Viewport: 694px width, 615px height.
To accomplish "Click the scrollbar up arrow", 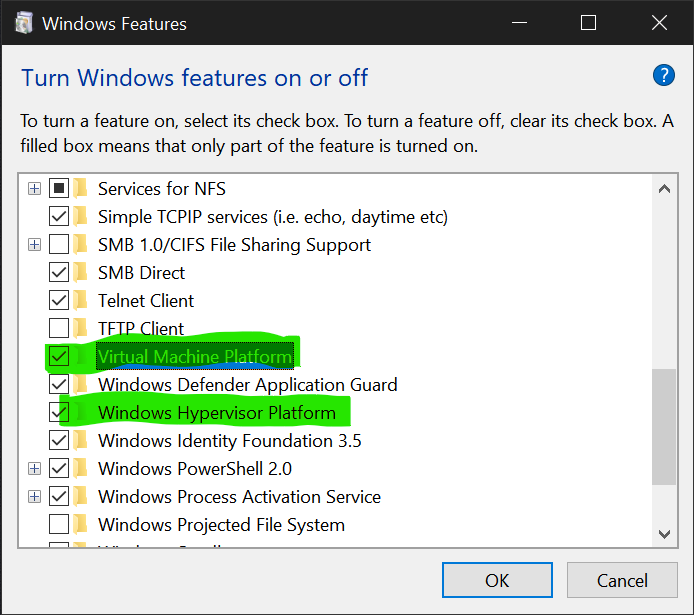I will click(664, 189).
